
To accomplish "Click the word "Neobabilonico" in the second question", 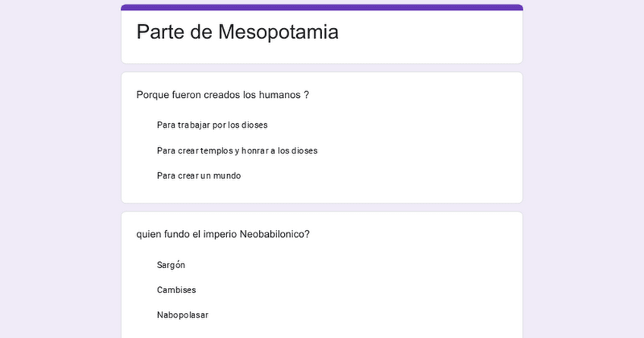I will point(274,234).
